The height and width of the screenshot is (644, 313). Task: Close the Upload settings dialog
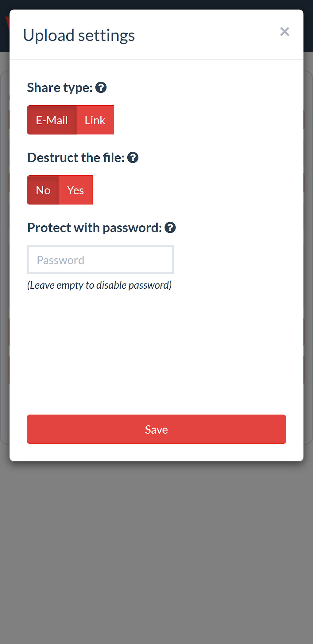pos(284,32)
